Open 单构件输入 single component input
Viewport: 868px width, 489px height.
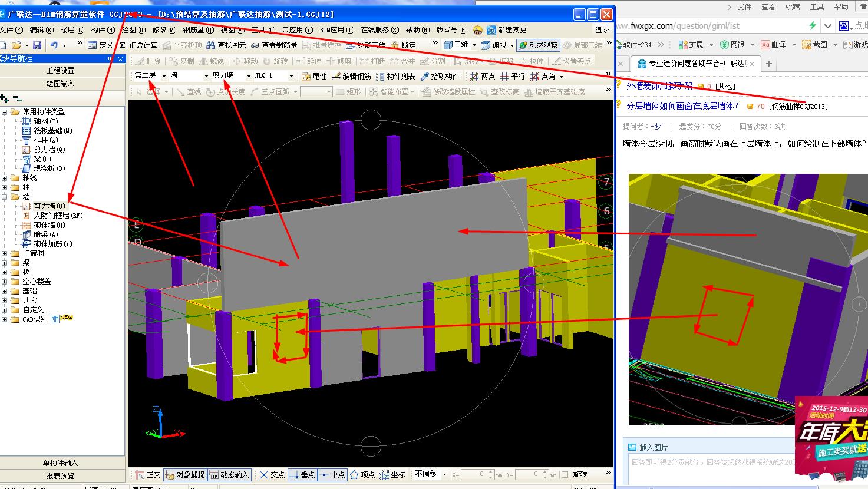point(61,463)
